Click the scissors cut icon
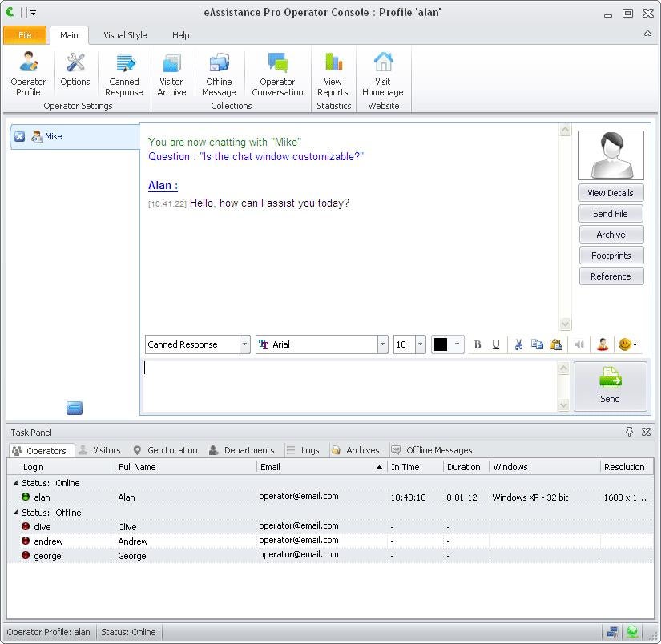This screenshot has height=644, width=661. (x=518, y=344)
